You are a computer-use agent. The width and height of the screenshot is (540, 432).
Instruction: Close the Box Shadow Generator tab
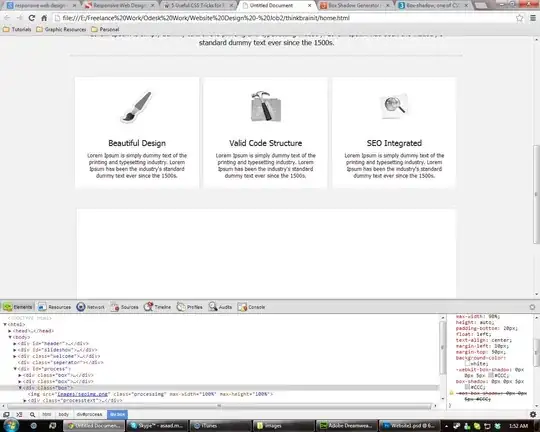387,6
